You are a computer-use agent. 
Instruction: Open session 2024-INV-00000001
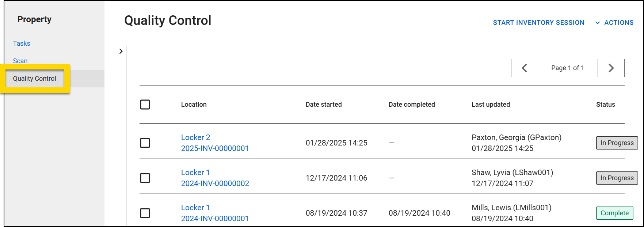point(215,219)
